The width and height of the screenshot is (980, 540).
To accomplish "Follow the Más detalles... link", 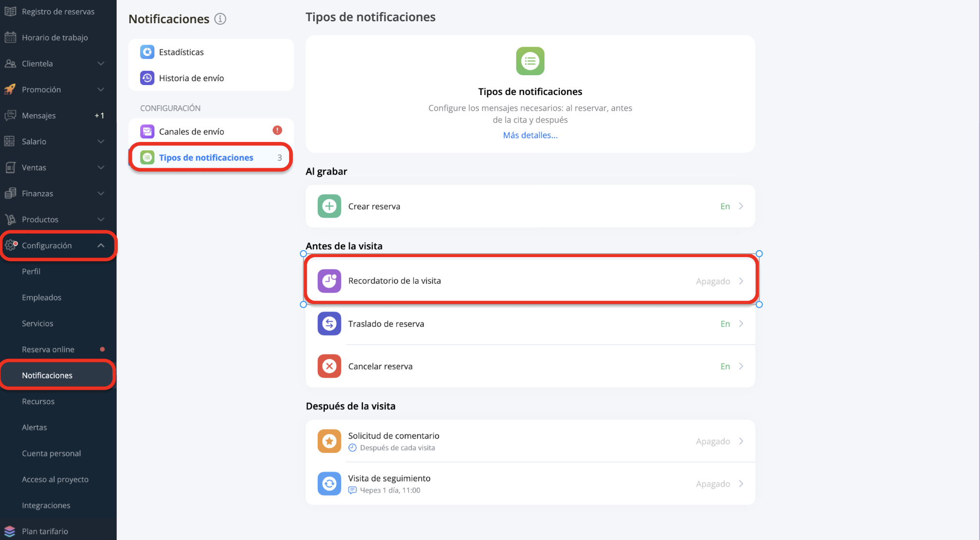I will pos(530,135).
